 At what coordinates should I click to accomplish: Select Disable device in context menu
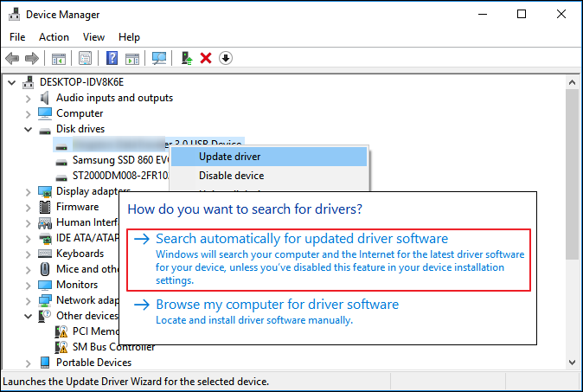point(231,176)
